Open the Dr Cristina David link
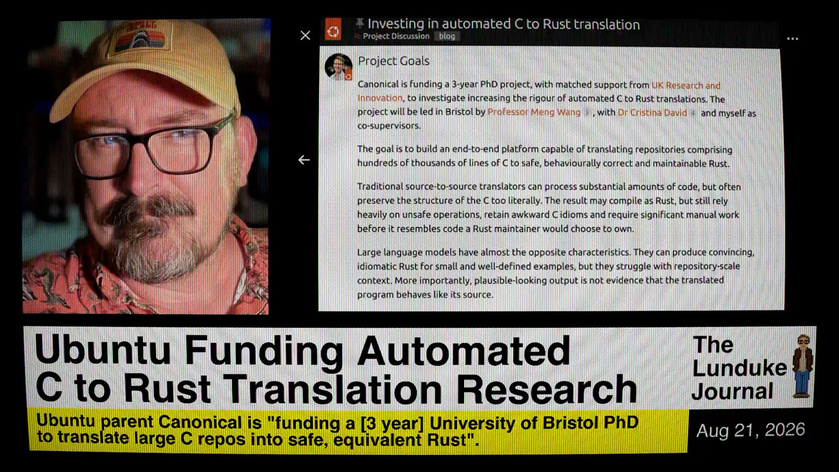 tap(652, 113)
